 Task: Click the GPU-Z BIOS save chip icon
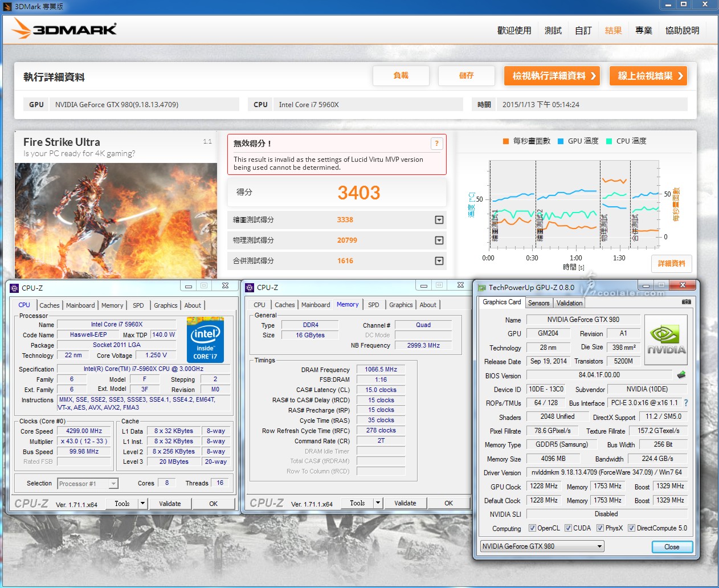(x=681, y=375)
